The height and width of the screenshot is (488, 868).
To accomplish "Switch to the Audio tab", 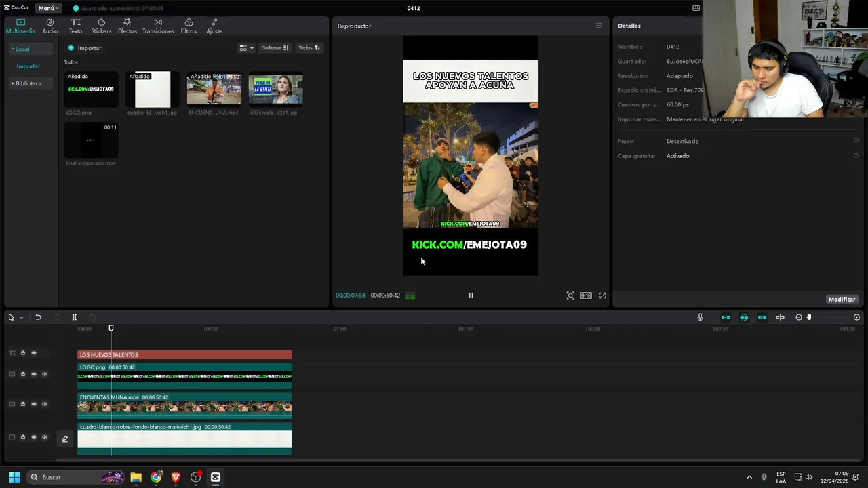I will (50, 26).
